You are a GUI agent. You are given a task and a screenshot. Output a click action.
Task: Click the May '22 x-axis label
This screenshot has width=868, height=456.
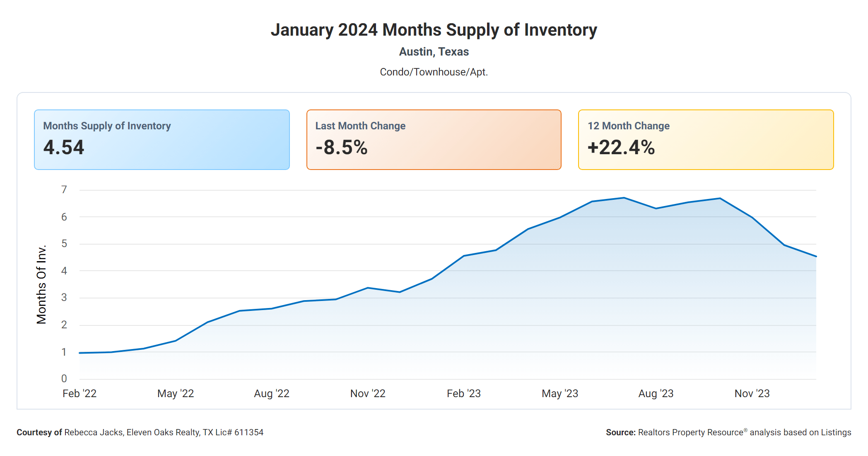[x=176, y=393]
